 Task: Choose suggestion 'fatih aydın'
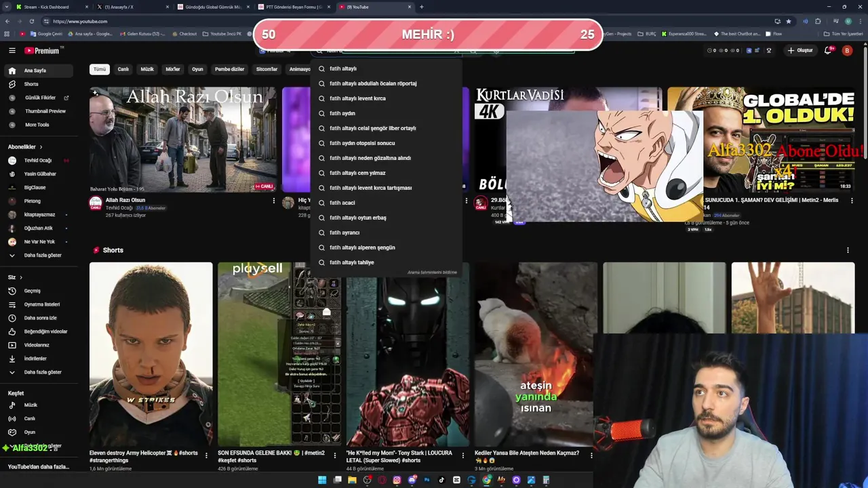[386, 113]
